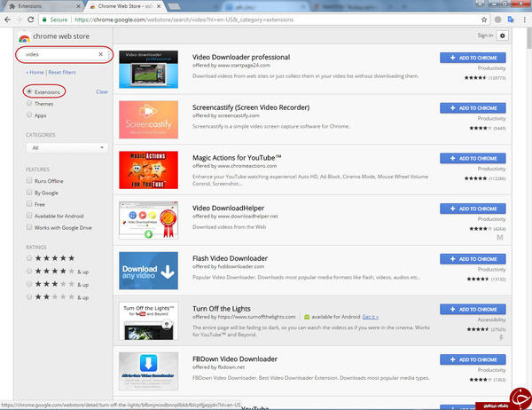Open Flash Video Downloader thumbnail
The image size is (532, 410).
148,271
